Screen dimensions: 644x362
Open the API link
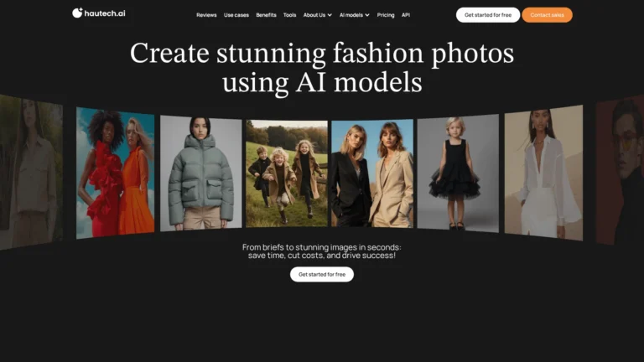click(x=406, y=15)
